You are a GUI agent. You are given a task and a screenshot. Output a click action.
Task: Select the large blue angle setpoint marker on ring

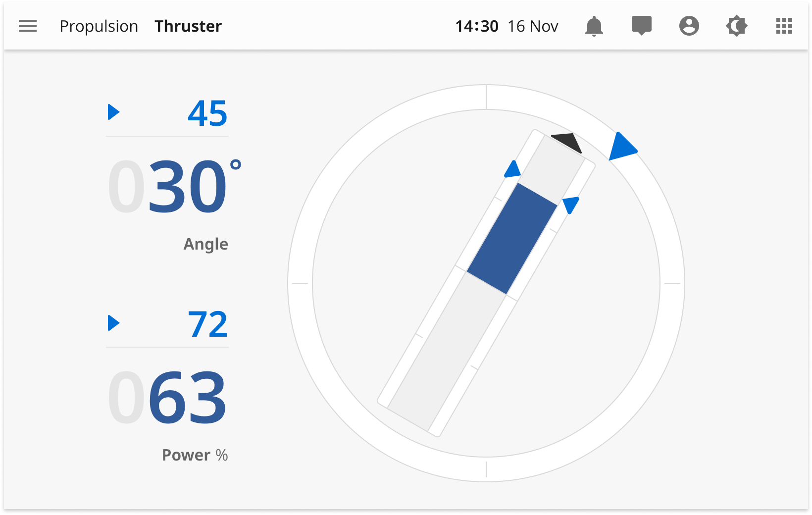[621, 147]
